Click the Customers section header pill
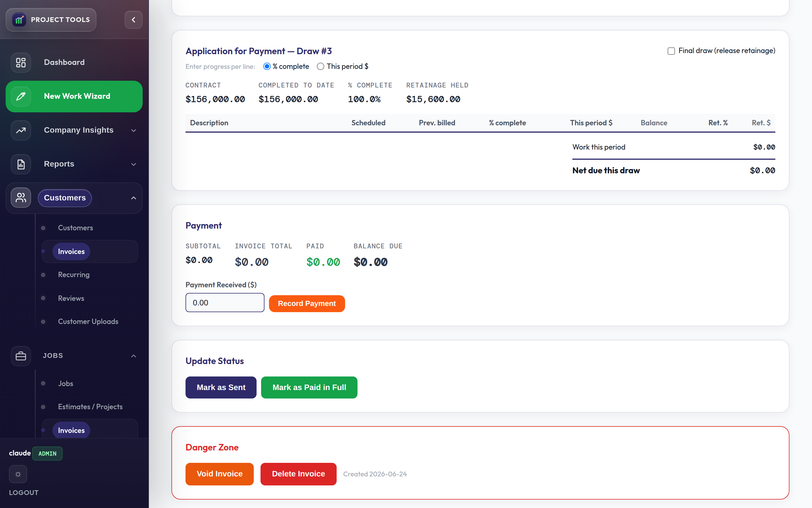The height and width of the screenshot is (508, 812). pos(65,198)
